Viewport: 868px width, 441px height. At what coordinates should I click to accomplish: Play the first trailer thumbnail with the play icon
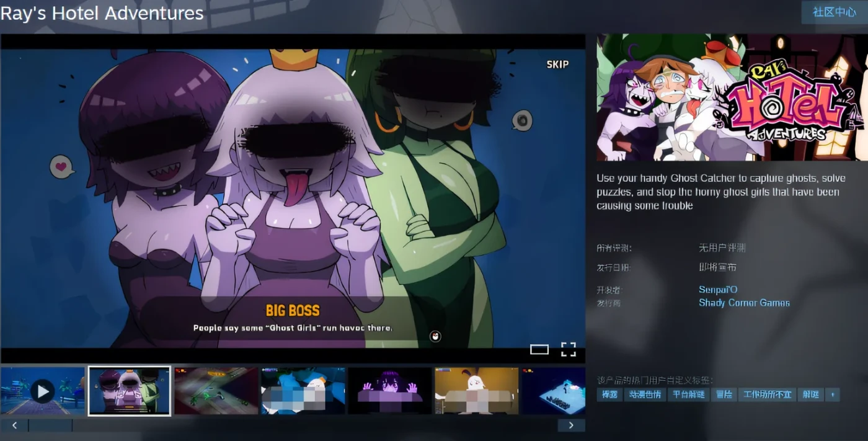coord(43,391)
